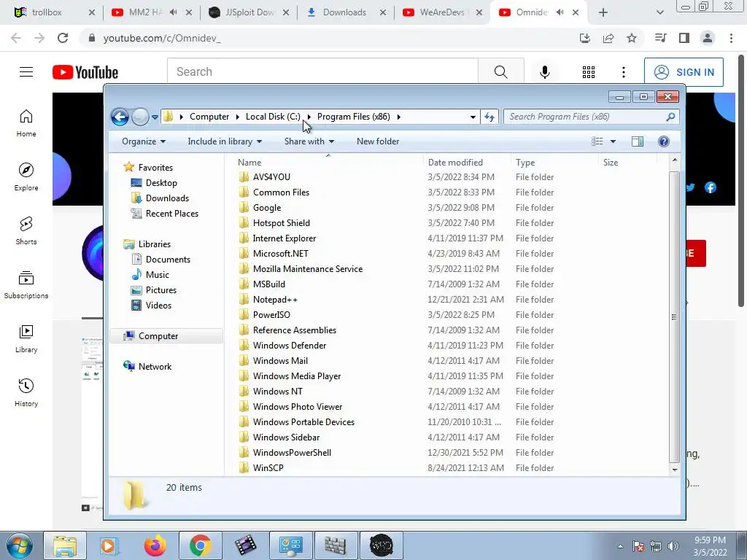Select Local Disk (C:) in the breadcrumb

click(x=273, y=117)
